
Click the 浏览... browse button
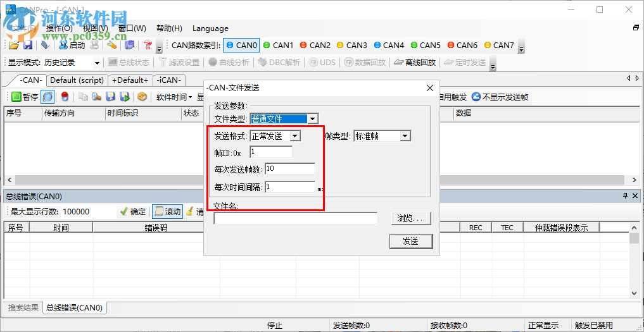pos(411,218)
